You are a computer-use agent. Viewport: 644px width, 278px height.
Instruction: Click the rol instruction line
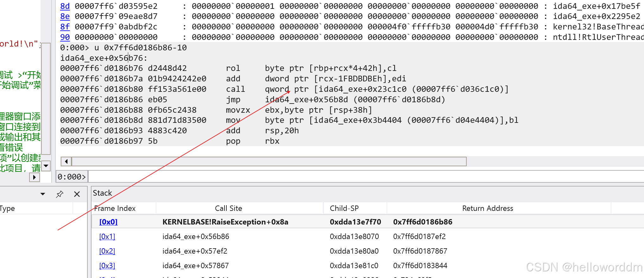pyautogui.click(x=228, y=68)
